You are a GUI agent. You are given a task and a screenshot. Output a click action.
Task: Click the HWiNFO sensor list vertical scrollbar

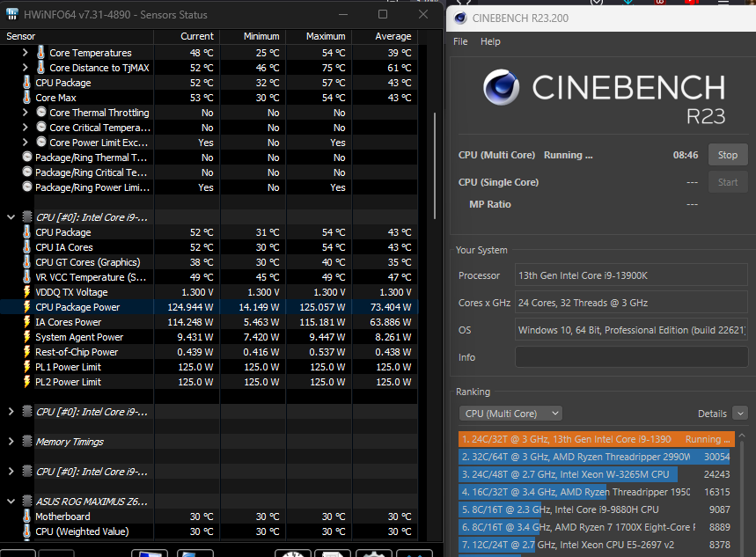[x=435, y=165]
